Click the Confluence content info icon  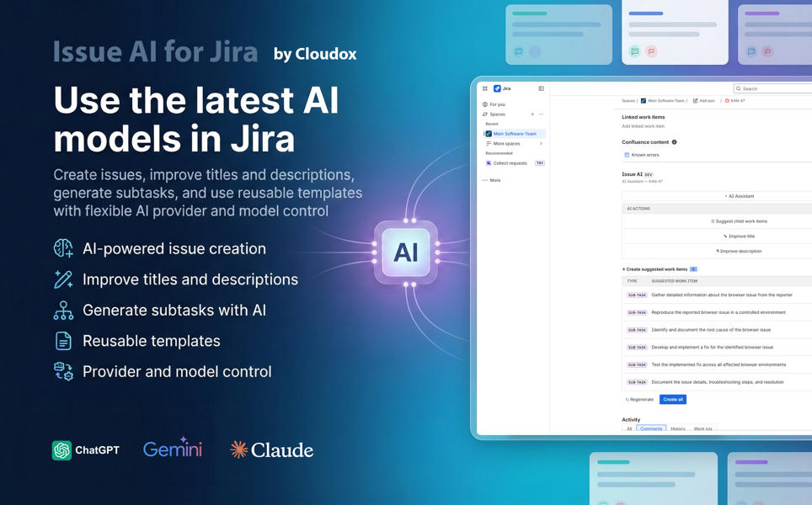pyautogui.click(x=674, y=141)
